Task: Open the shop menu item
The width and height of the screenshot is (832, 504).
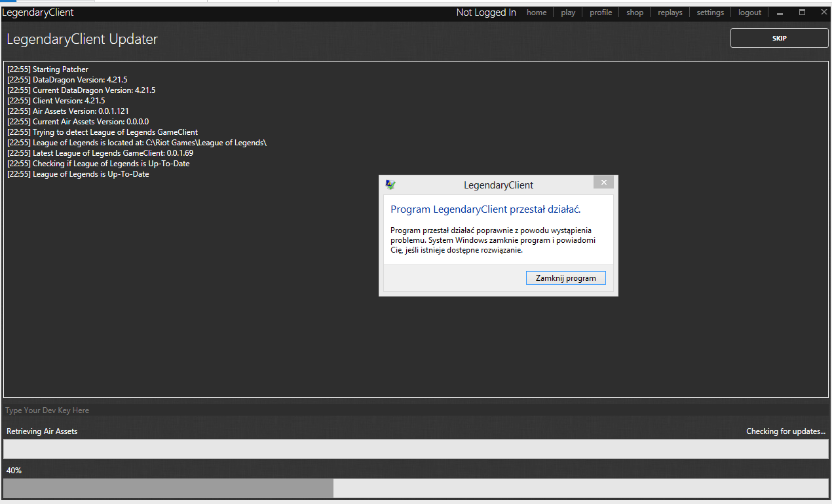Action: (x=635, y=12)
